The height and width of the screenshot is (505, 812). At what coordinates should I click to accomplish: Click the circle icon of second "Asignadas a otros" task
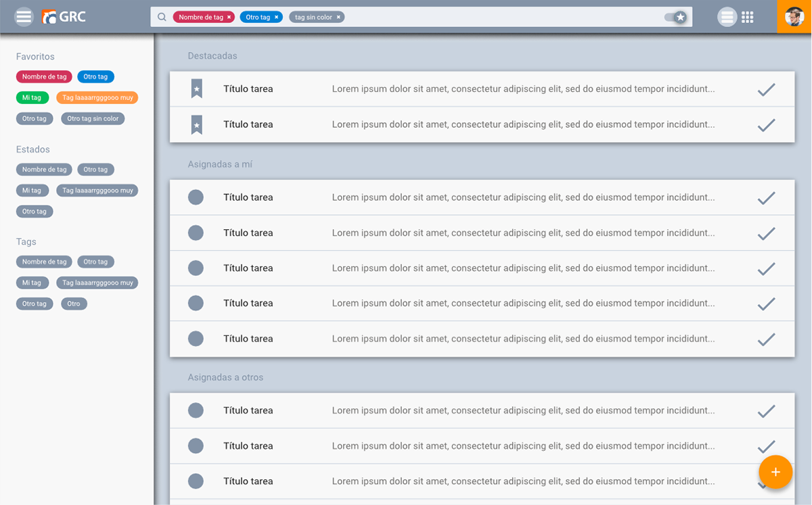coord(196,446)
